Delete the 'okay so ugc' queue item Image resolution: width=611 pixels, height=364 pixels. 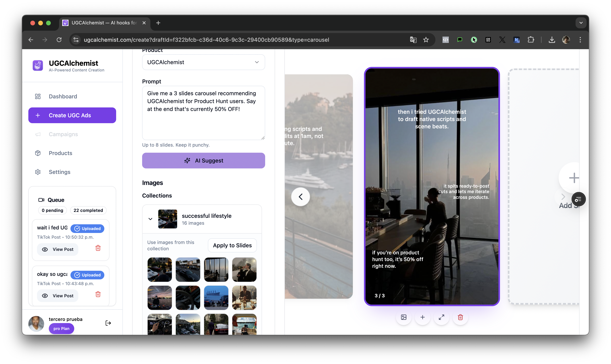(98, 294)
